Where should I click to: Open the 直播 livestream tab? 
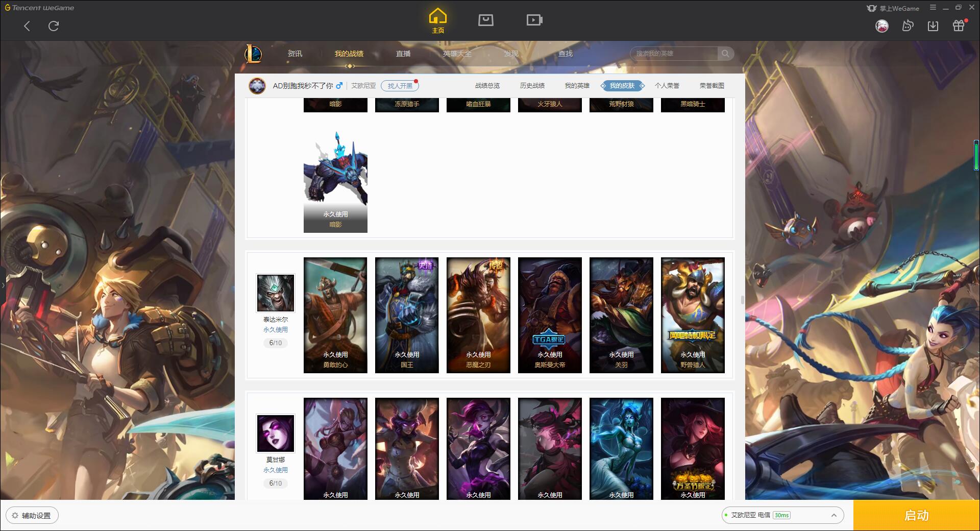[x=403, y=54]
